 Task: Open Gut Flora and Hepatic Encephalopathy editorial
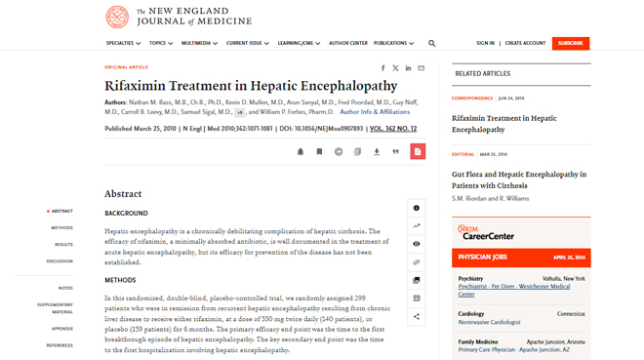tap(519, 180)
